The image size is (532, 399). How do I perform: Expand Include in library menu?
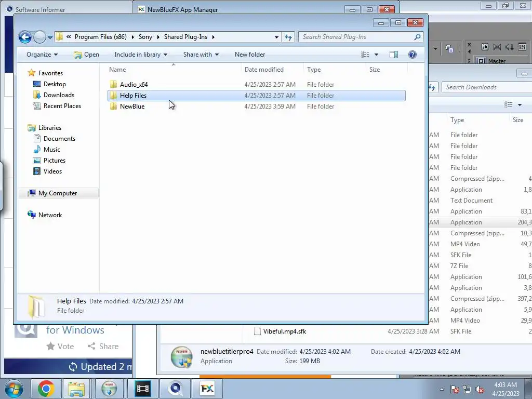pos(141,55)
